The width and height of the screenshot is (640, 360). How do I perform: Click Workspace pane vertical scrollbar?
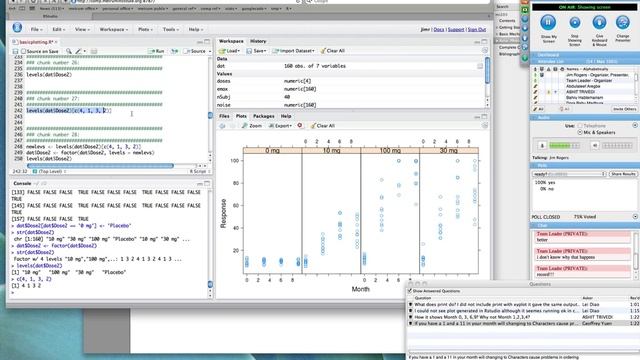pos(487,70)
